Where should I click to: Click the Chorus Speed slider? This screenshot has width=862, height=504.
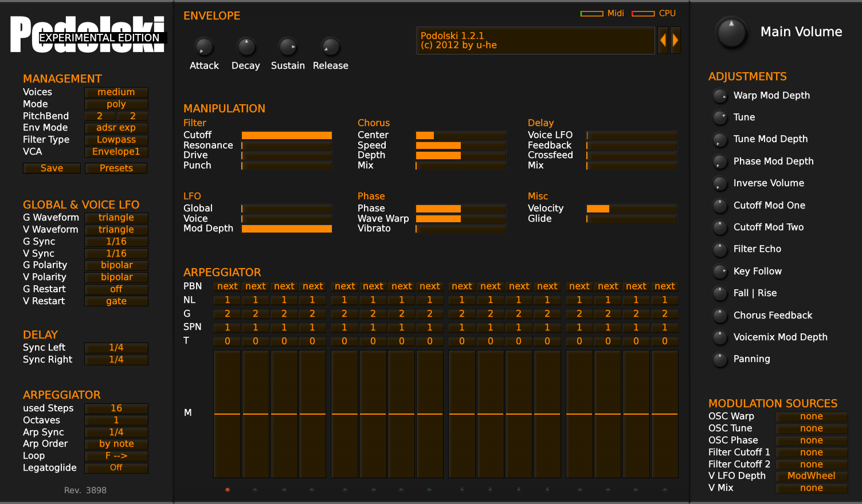(461, 145)
